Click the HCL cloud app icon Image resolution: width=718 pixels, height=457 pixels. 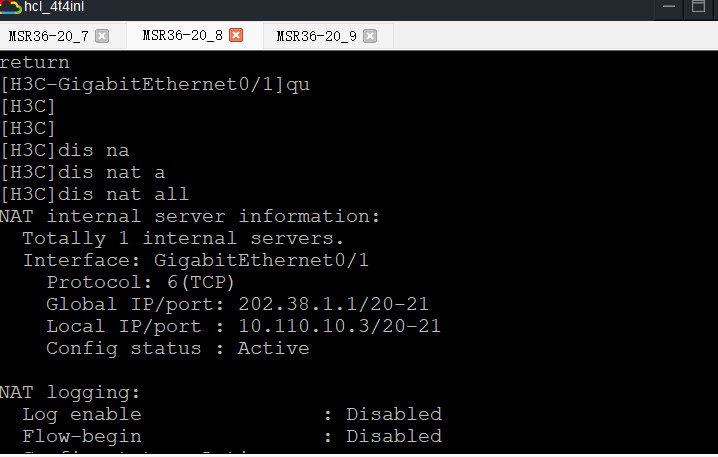tap(12, 8)
